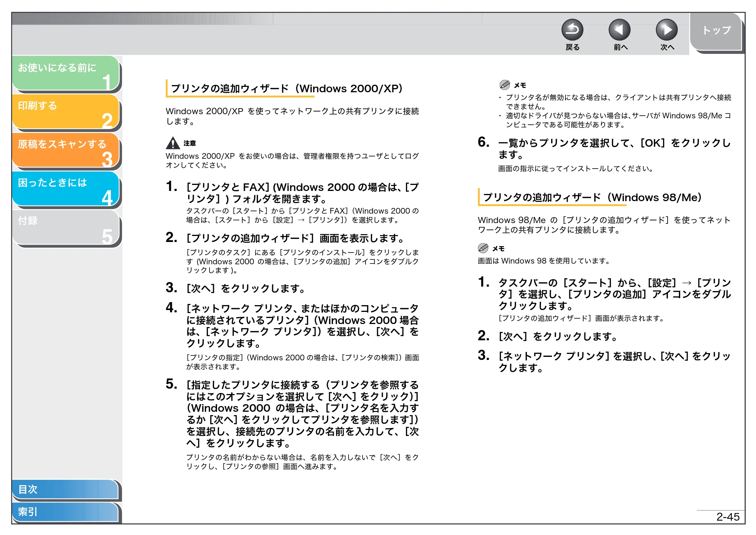The width and height of the screenshot is (756, 535).
Task: Advance to next page with 次へ icon
Action: 666,30
